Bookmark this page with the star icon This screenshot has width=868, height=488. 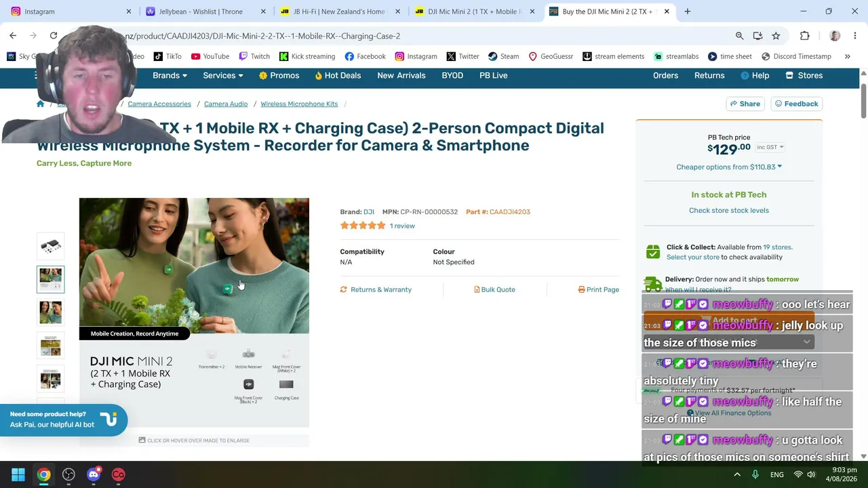tap(776, 36)
